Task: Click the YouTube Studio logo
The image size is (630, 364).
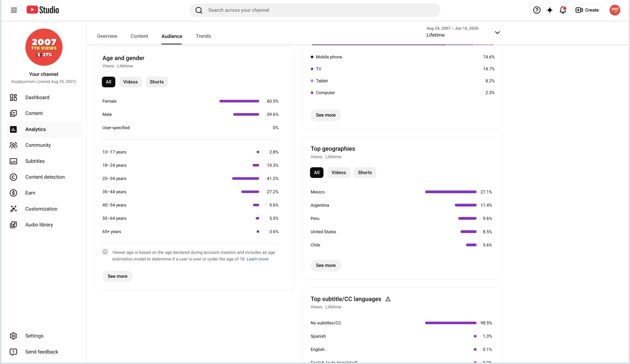Action: click(43, 10)
